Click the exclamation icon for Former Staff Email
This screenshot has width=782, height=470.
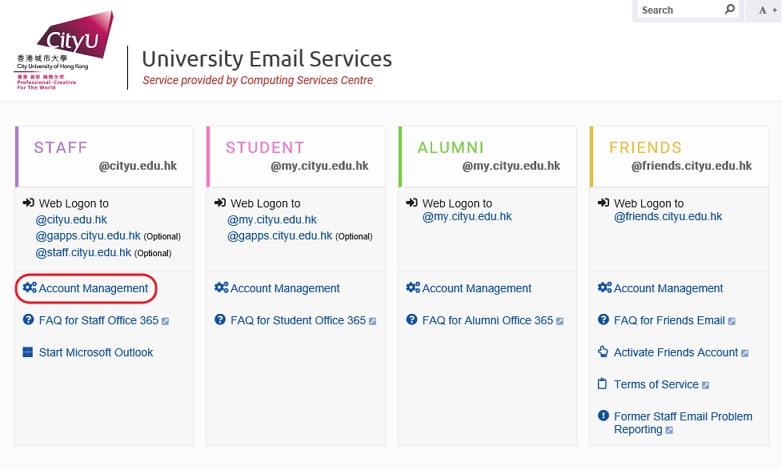coord(603,415)
